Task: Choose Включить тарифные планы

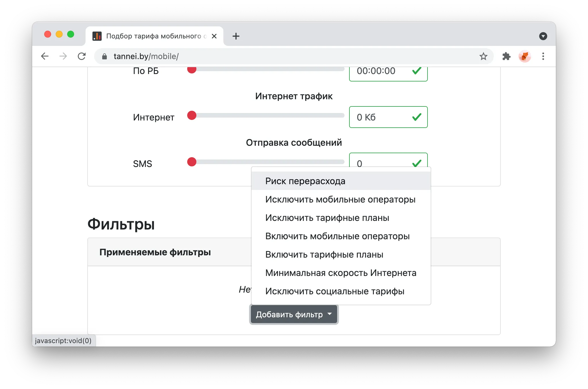Action: point(341,254)
